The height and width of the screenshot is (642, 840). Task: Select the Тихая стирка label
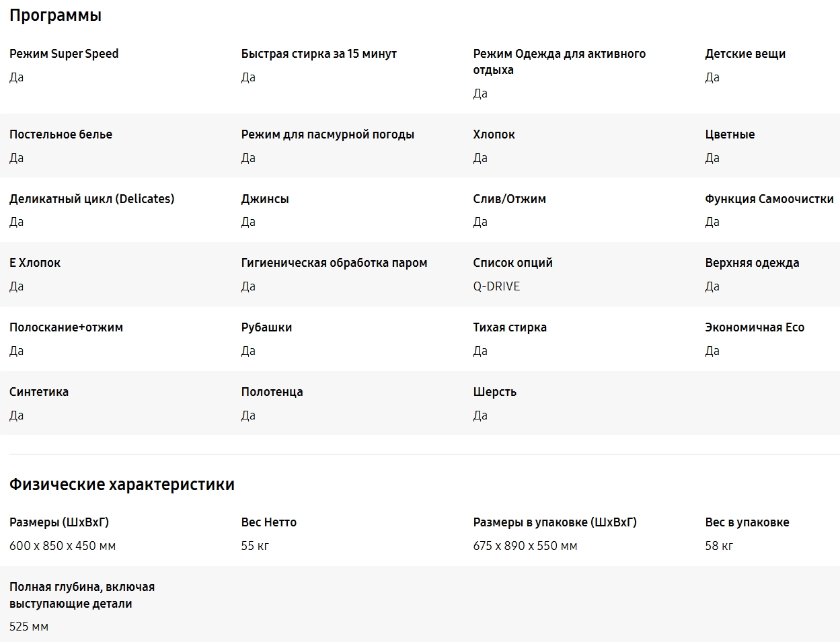(510, 327)
